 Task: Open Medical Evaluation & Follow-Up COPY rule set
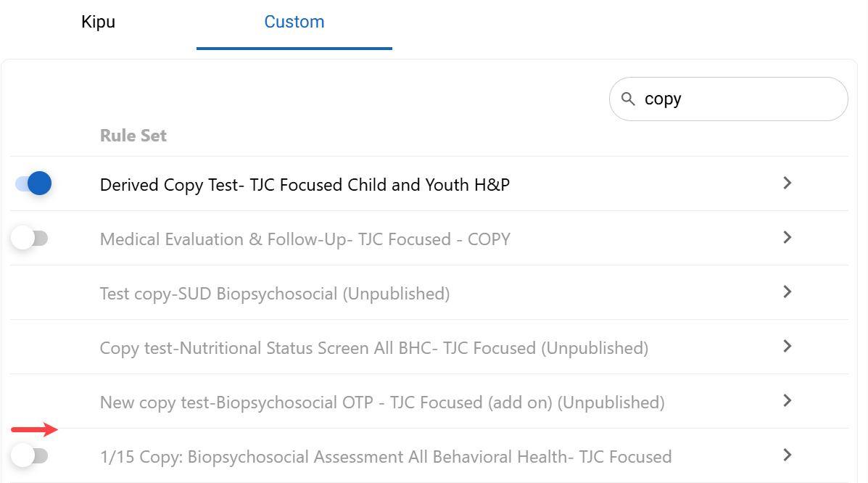coord(305,239)
